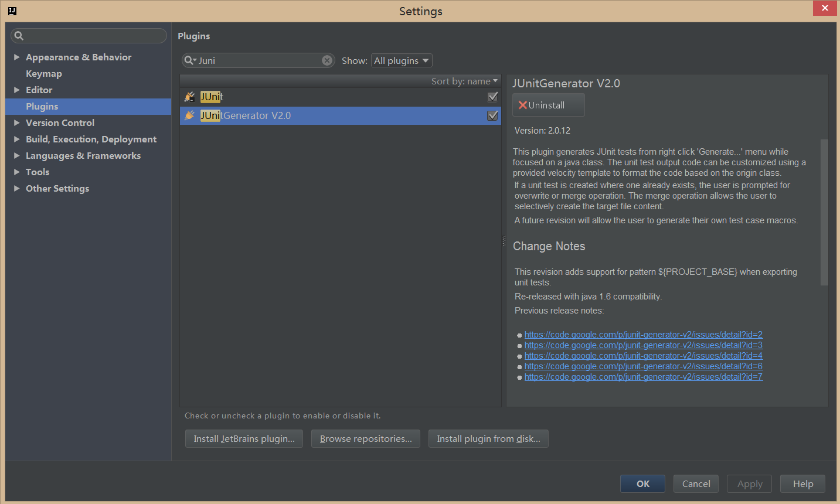Uncheck the JUnitGenerator V2.0 plugin
Screen dimensions: 840x504
coord(492,116)
